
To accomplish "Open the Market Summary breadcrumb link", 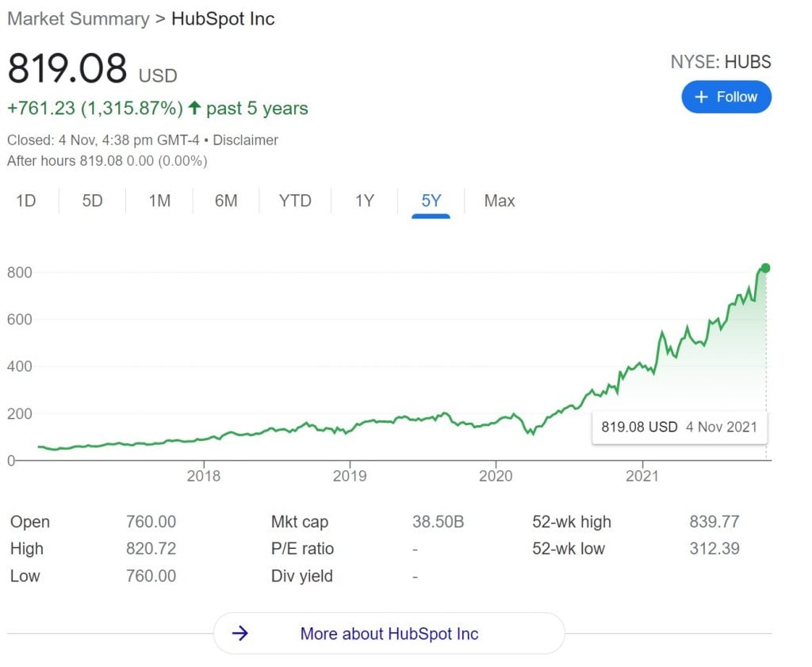I will (x=79, y=19).
